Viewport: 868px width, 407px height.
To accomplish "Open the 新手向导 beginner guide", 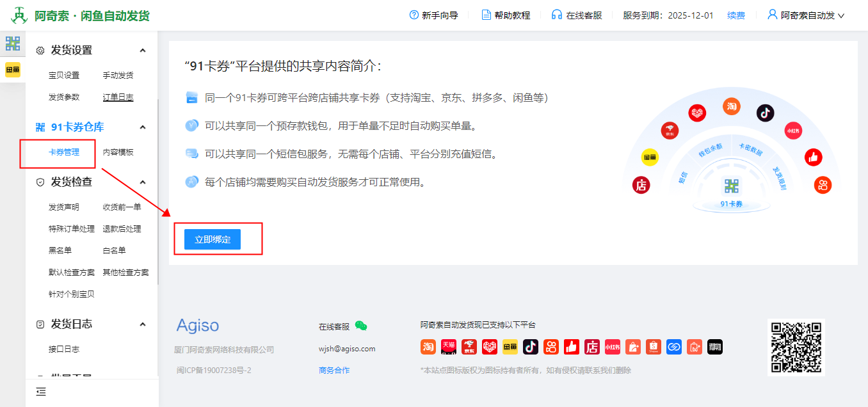I will (434, 15).
